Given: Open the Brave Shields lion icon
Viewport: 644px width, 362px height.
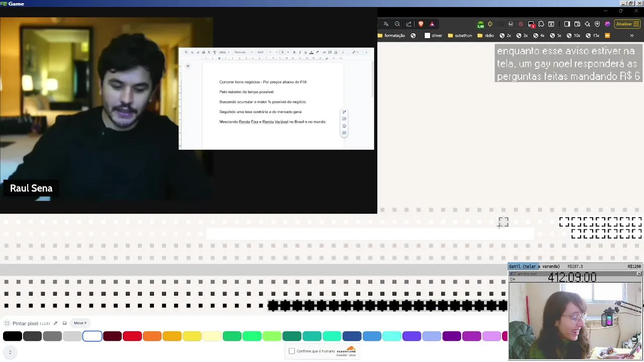Looking at the screenshot, I should point(421,24).
